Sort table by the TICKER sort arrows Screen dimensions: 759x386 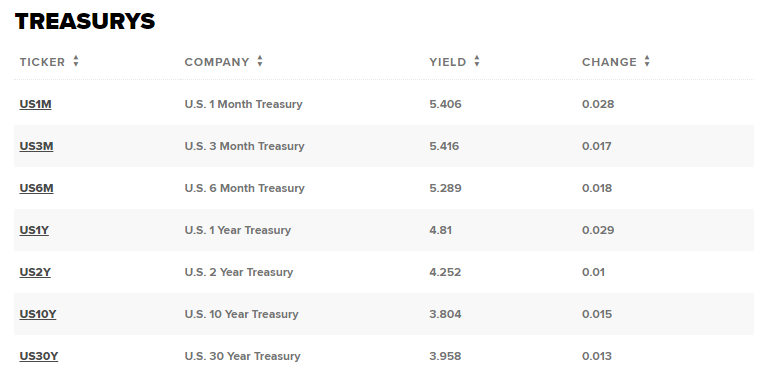[76, 61]
